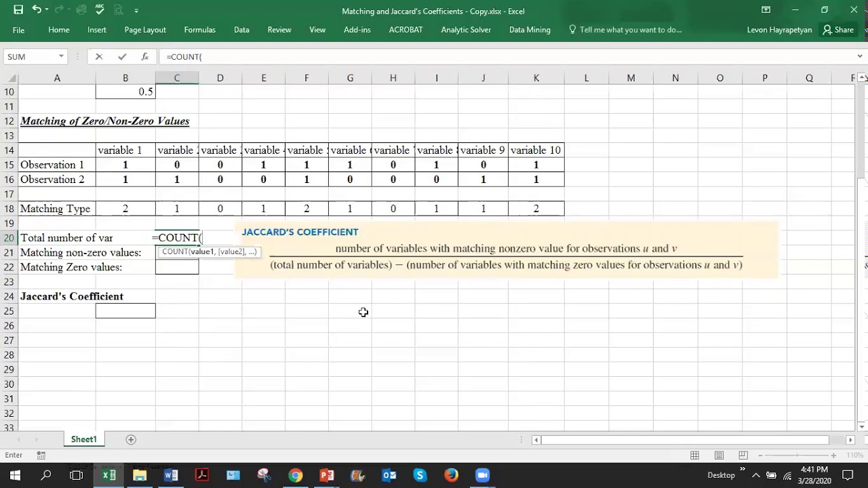Click 'variable 9' header cell

point(483,150)
